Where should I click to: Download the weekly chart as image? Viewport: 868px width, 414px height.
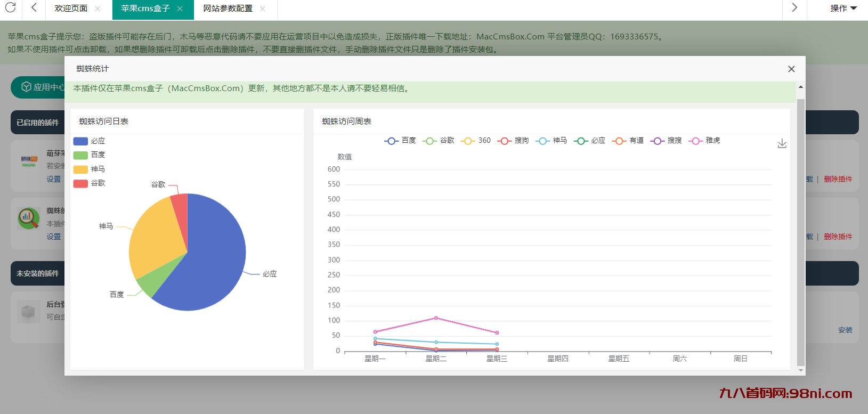pyautogui.click(x=782, y=144)
